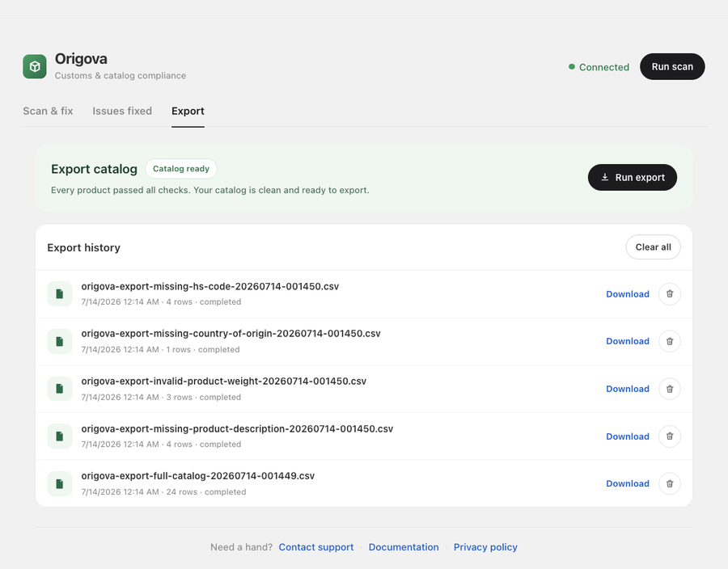Click the '3 rows · completed' detail line
This screenshot has height=569, width=728.
(x=161, y=398)
